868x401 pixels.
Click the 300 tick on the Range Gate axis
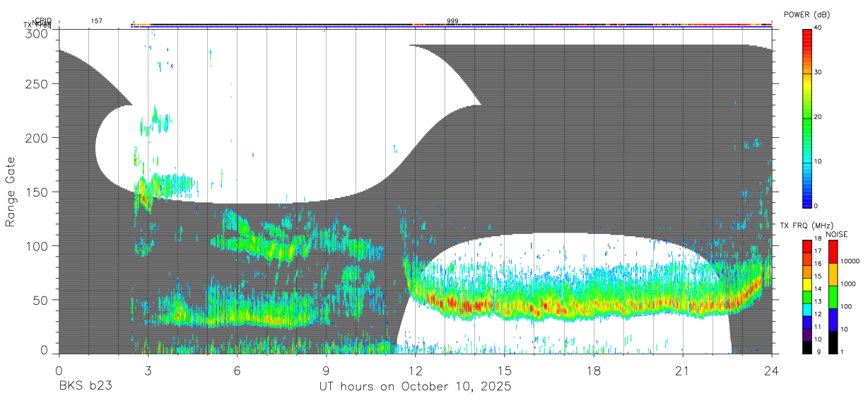pos(37,33)
